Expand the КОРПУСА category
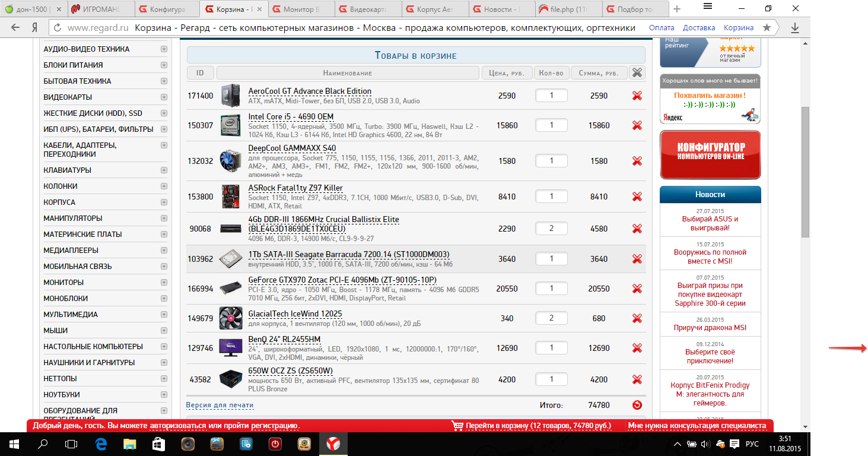This screenshot has height=456, width=868. click(164, 202)
